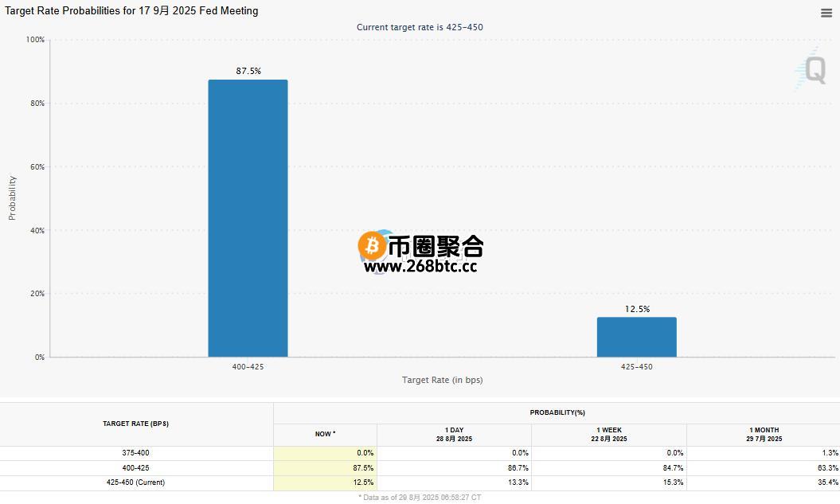
Task: Click the NOW * column header
Action: click(x=325, y=435)
